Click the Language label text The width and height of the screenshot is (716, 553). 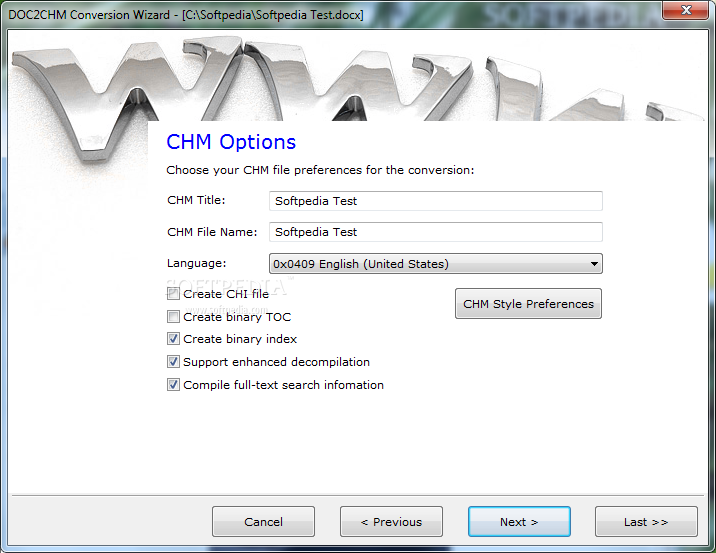(196, 263)
